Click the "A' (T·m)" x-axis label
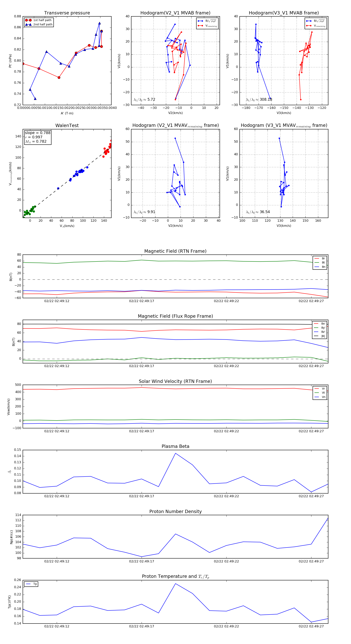 pyautogui.click(x=67, y=113)
